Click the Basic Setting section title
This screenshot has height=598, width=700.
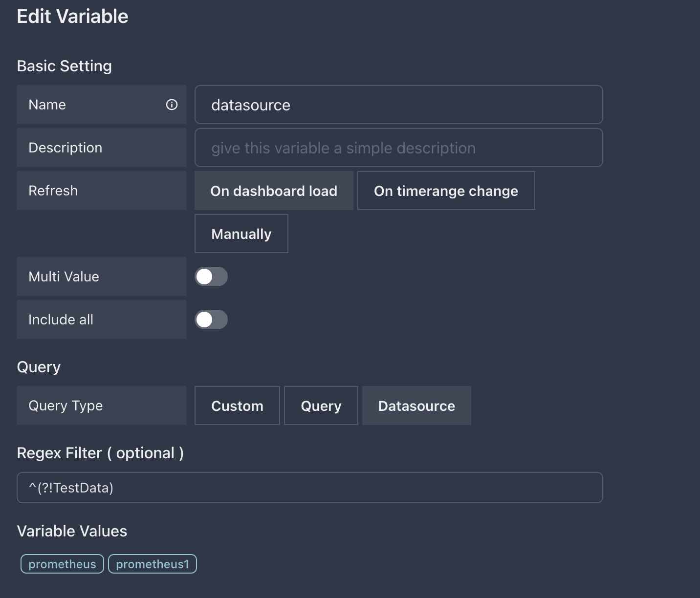point(65,66)
